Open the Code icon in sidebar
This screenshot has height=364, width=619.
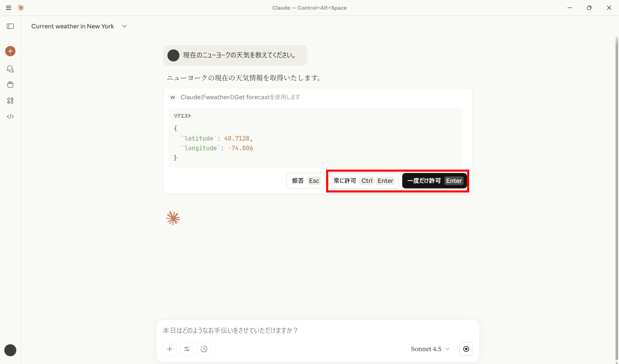pos(10,116)
